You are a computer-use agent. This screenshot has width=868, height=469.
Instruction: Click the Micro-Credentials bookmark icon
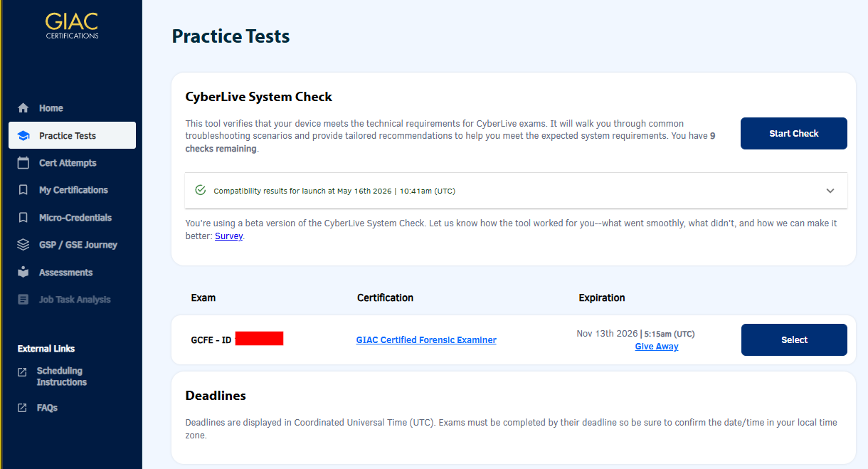point(23,218)
